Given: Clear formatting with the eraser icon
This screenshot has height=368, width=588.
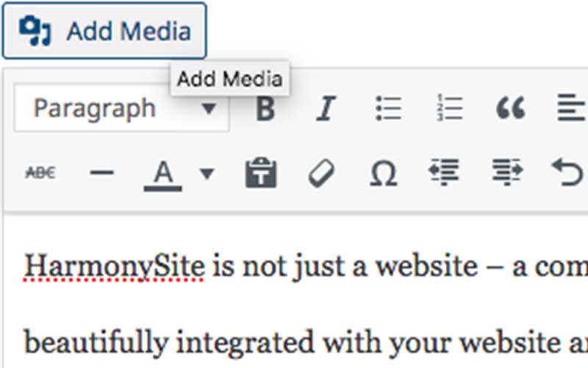Looking at the screenshot, I should point(321,173).
